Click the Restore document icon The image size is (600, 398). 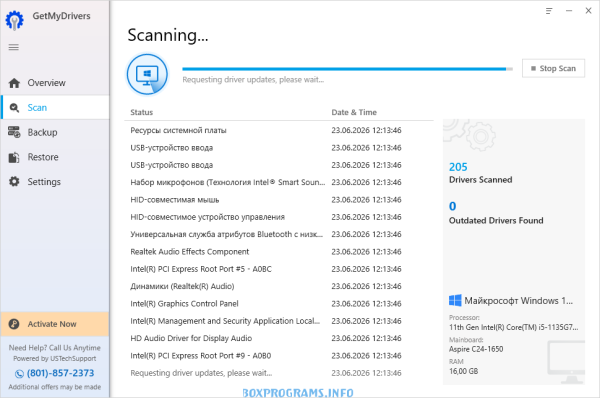[x=14, y=157]
